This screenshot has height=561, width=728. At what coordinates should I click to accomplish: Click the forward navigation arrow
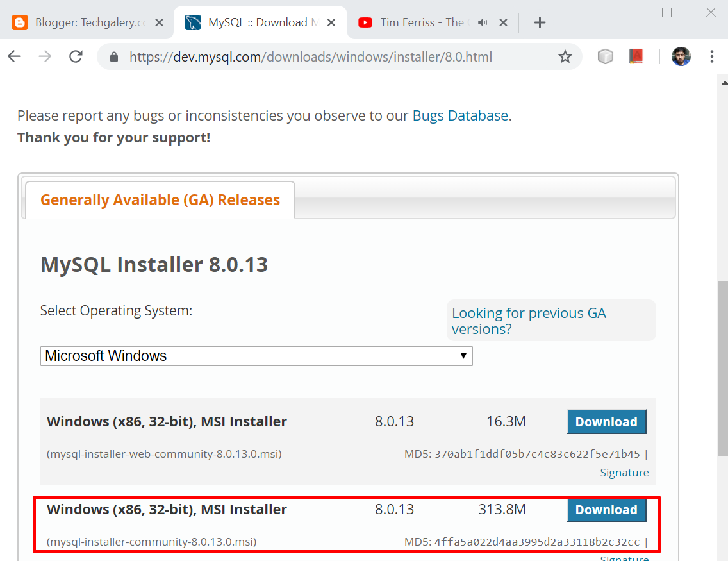click(x=45, y=56)
